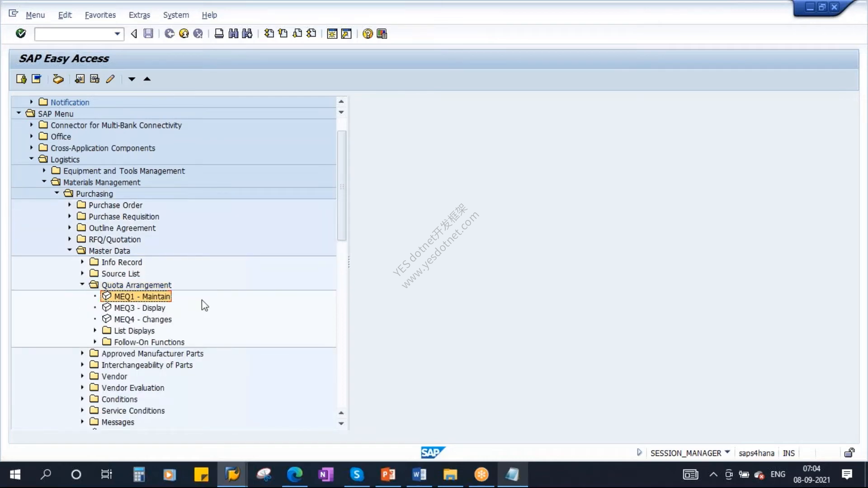The image size is (868, 488).
Task: Open the Menu menu
Action: coord(35,15)
